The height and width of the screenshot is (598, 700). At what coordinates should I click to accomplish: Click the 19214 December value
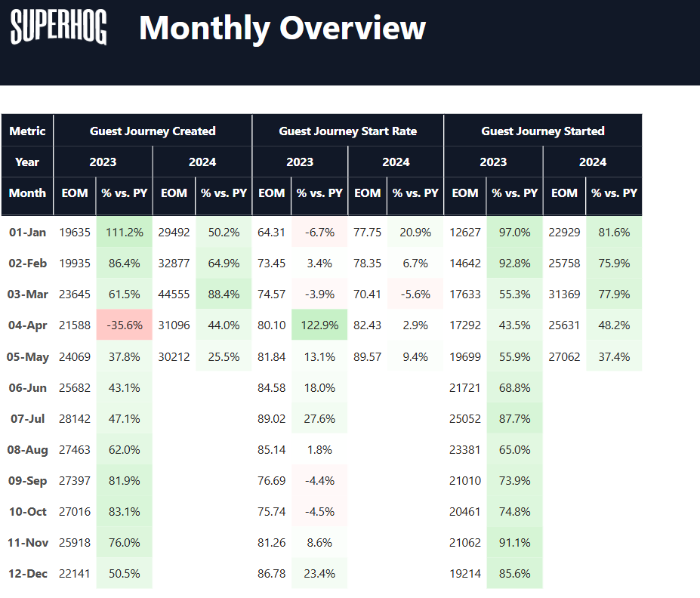[x=465, y=574]
